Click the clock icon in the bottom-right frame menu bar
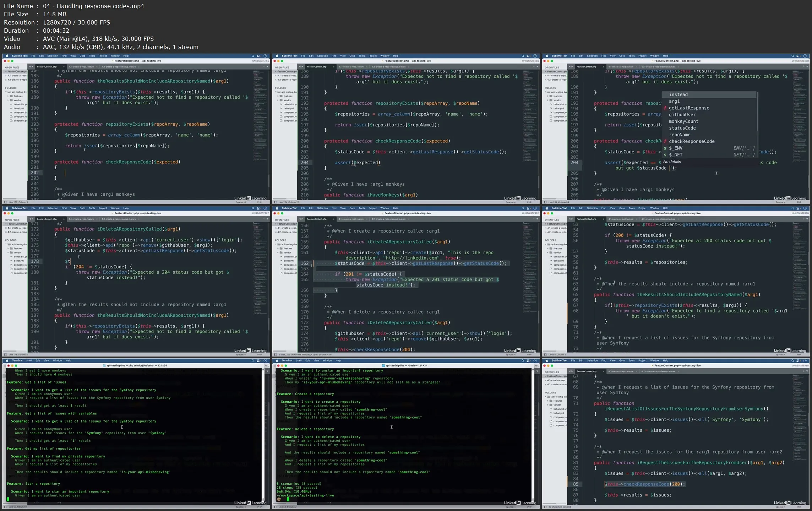The height and width of the screenshot is (511, 812). coord(805,361)
